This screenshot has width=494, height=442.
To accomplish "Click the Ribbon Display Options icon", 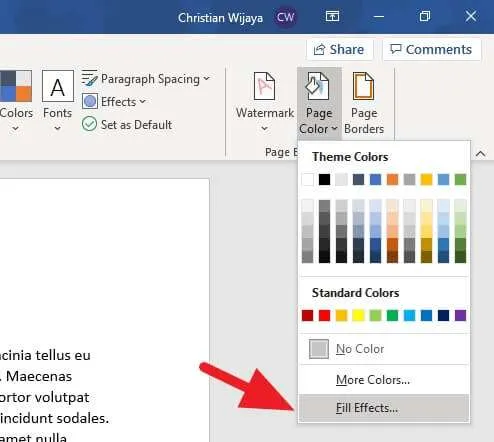I will [332, 16].
